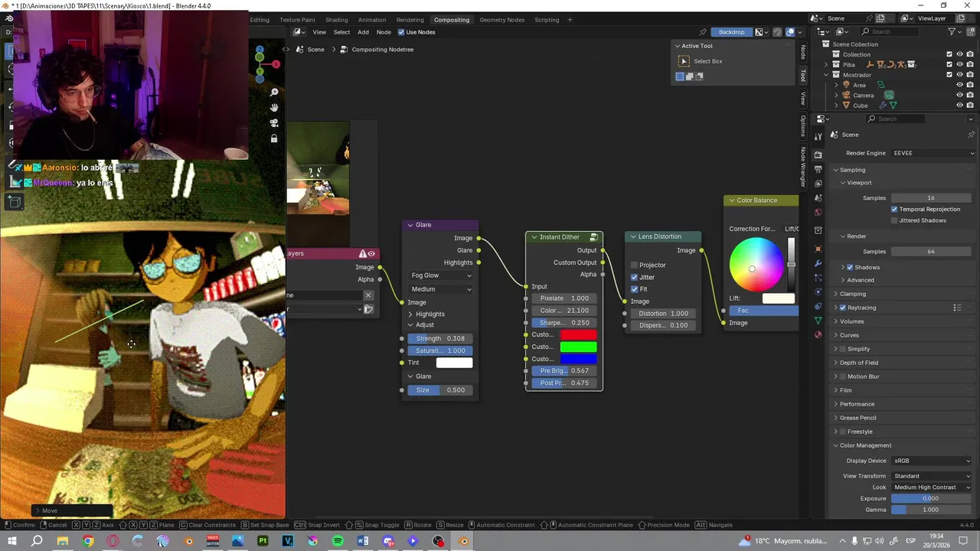Open the Node sidebar tab
This screenshot has width=980, height=551.
(803, 52)
